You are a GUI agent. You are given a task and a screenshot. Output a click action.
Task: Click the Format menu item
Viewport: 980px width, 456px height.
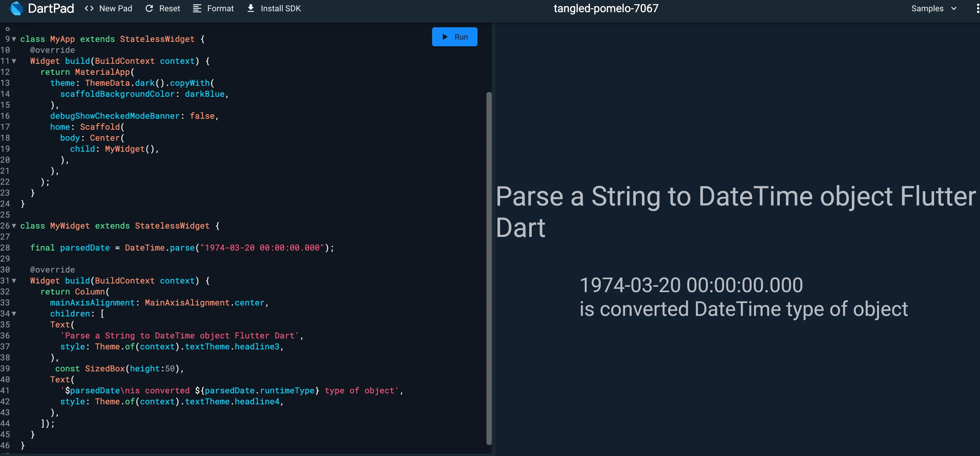tap(220, 8)
